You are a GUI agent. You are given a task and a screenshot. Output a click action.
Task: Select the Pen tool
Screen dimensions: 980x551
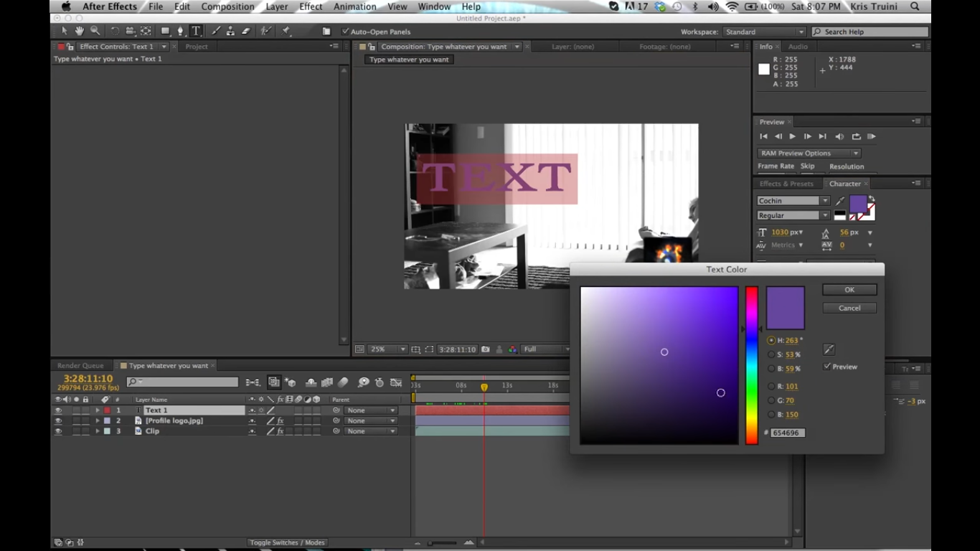(181, 32)
